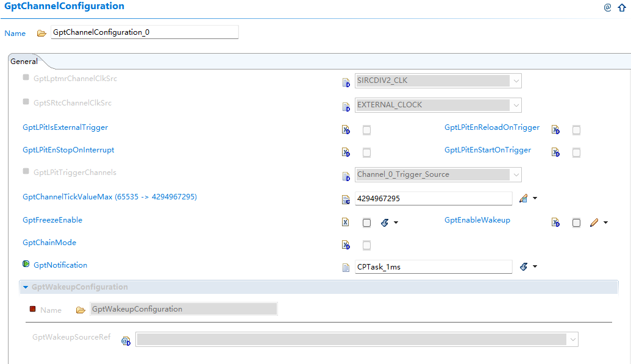
Task: Enable the GptLPitIsExternalTrigger checkbox
Action: point(366,130)
